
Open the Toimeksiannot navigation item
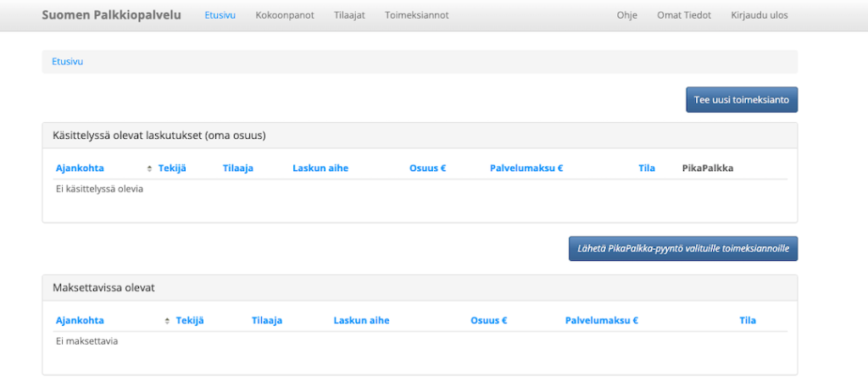[417, 15]
